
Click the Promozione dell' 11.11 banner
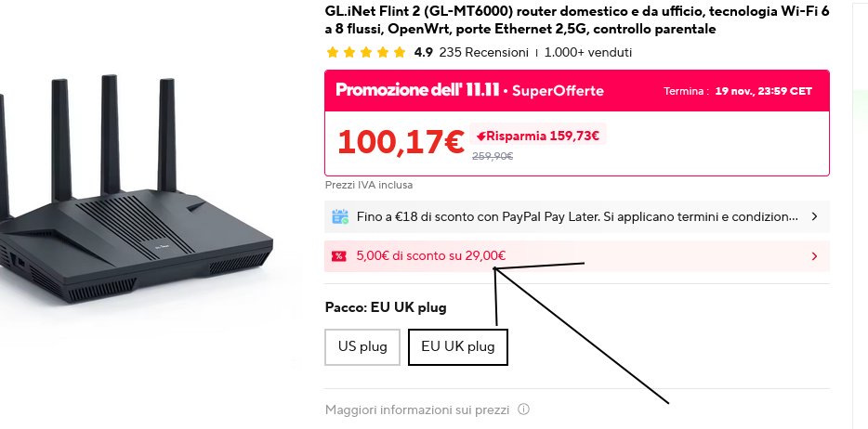pyautogui.click(x=577, y=91)
